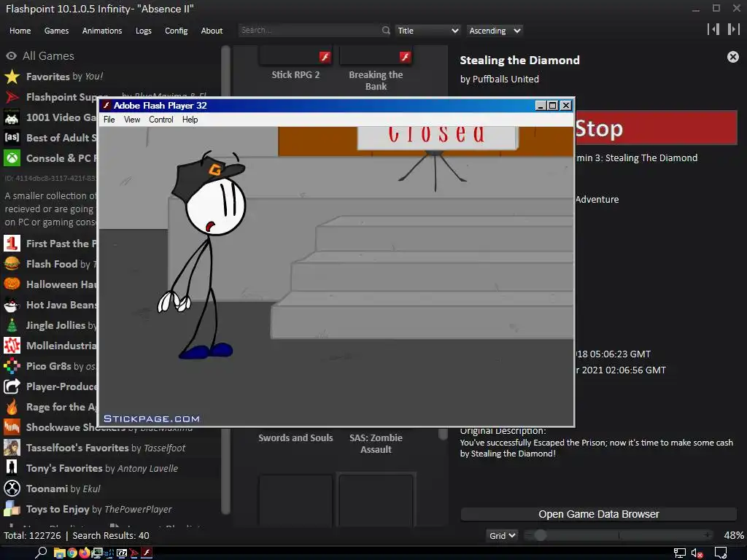The width and height of the screenshot is (747, 560).
Task: Open Flash Player Help menu
Action: point(190,120)
